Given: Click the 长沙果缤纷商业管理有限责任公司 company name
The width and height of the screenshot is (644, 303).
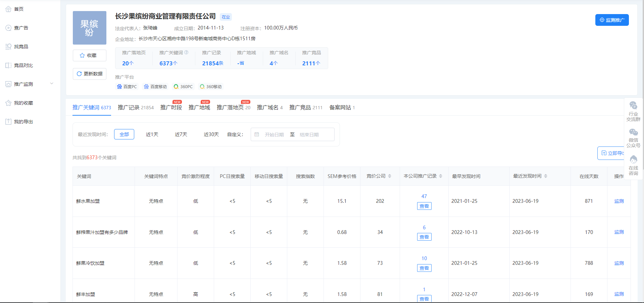Looking at the screenshot, I should coord(165,16).
